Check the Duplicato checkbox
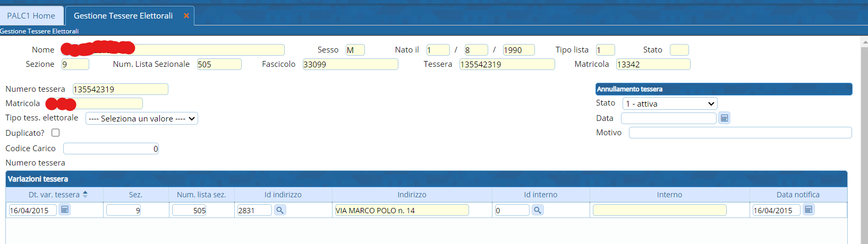The width and height of the screenshot is (868, 244). point(55,133)
